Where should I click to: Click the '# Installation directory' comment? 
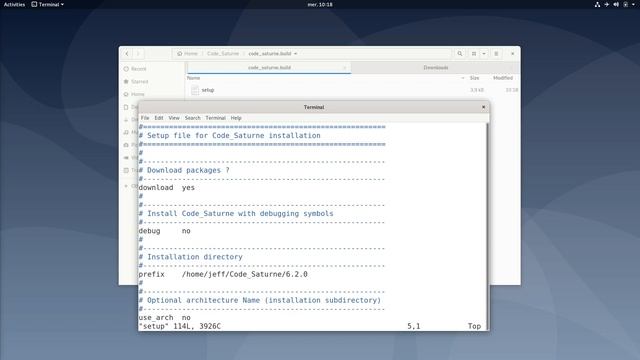click(191, 257)
